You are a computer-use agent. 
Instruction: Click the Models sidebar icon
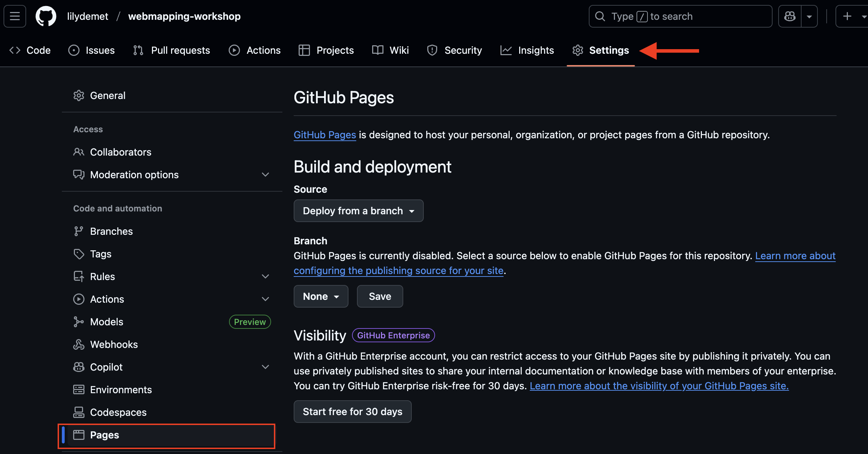pos(79,322)
